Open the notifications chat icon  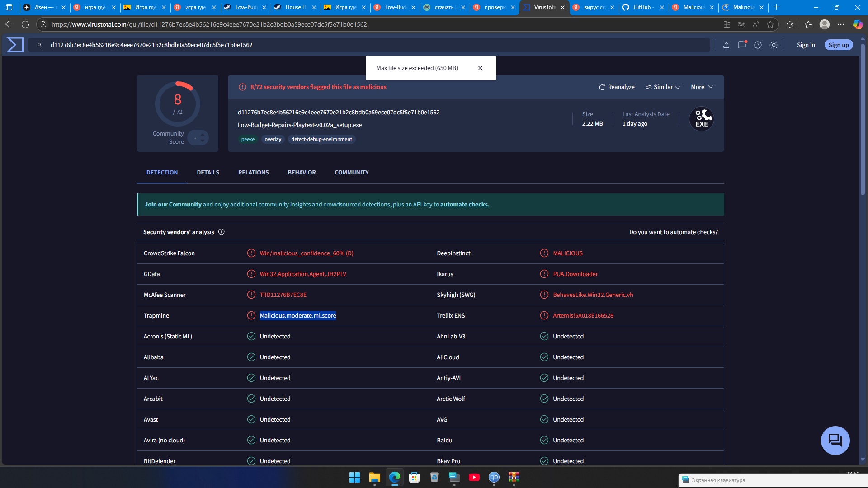pyautogui.click(x=742, y=45)
